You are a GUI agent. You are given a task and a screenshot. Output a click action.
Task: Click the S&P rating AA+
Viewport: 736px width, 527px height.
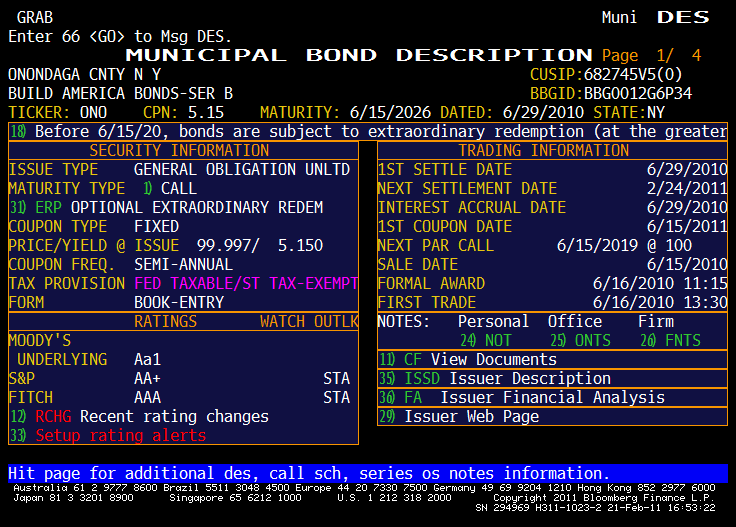coord(147,378)
